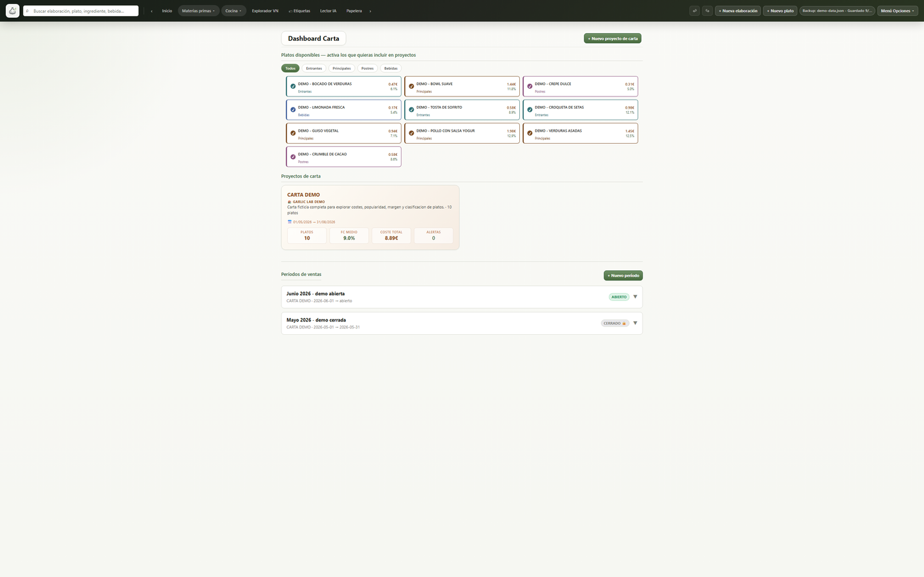Image resolution: width=924 pixels, height=577 pixels.
Task: Click the FC MEDIO 9.0% stat box
Action: click(x=349, y=235)
